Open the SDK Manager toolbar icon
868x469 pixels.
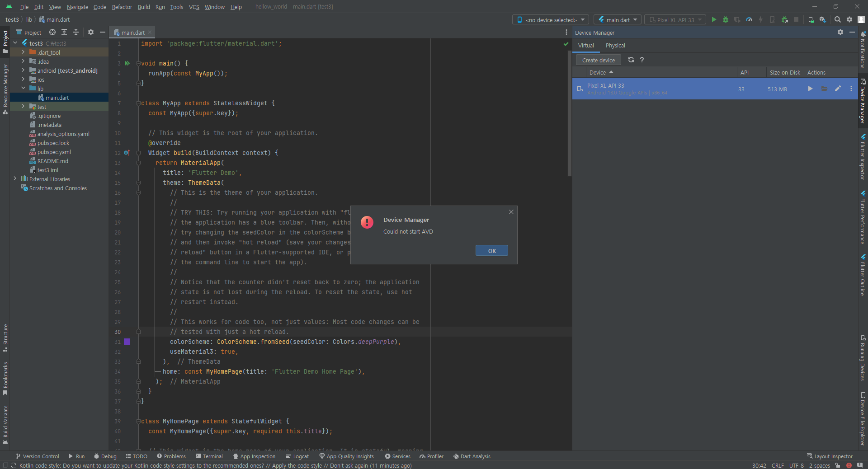click(823, 19)
